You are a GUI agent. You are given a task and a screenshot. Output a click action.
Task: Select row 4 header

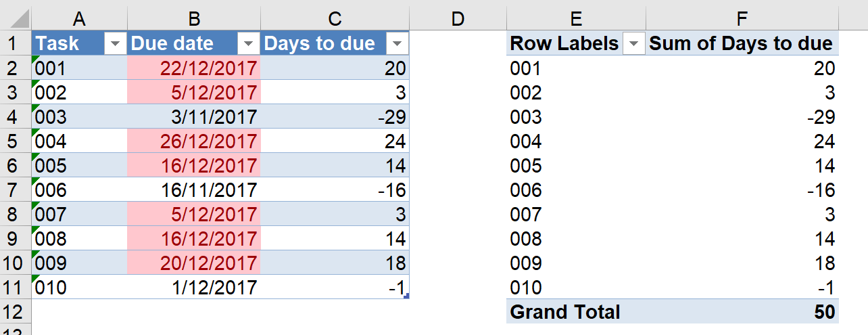16,117
